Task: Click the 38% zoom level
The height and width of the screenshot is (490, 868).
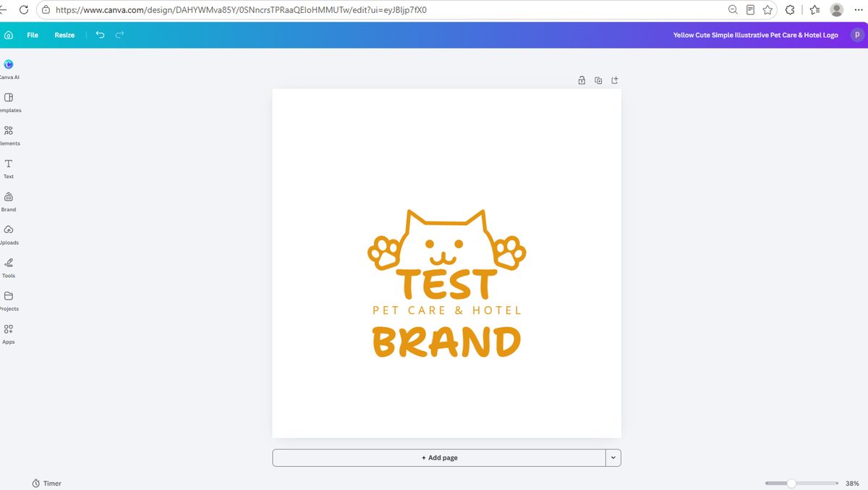Action: [852, 483]
